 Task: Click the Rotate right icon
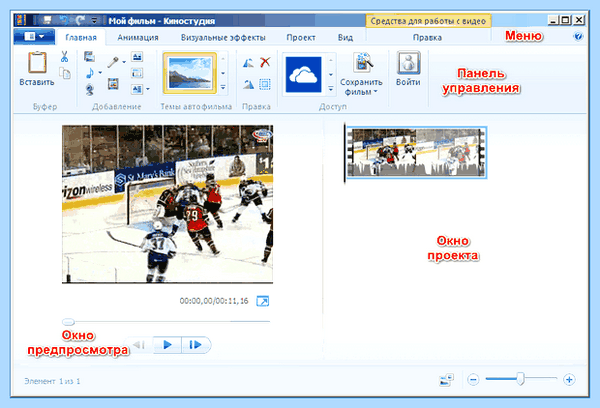(248, 83)
